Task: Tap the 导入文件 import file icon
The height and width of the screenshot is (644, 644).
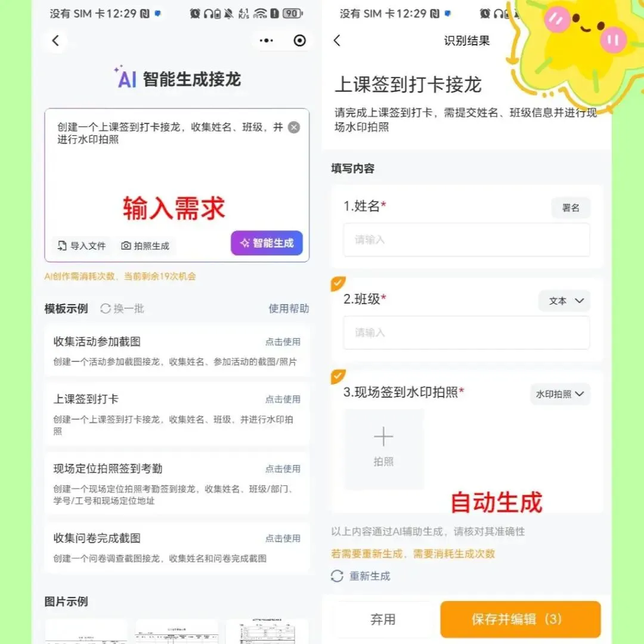Action: 62,246
